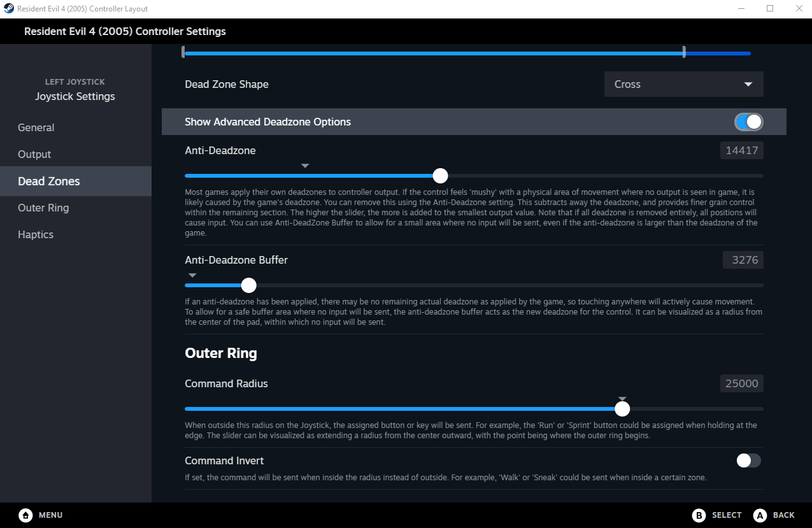Click the Anti-Deadzone Buffer slider handle
The image size is (812, 528).
[249, 285]
